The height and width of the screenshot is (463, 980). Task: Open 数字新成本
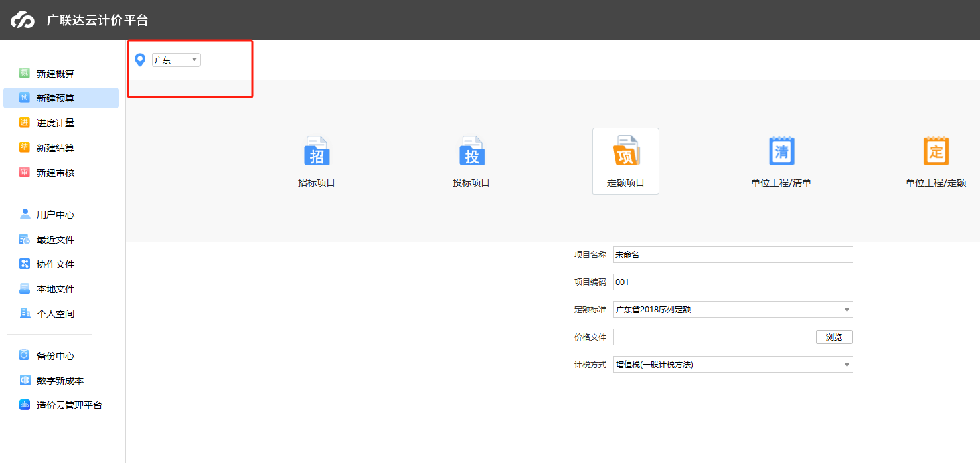point(61,380)
